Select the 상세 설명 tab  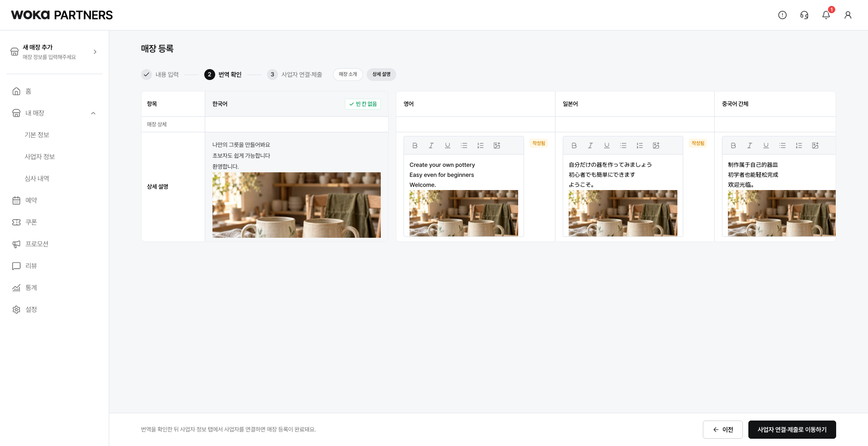(381, 75)
